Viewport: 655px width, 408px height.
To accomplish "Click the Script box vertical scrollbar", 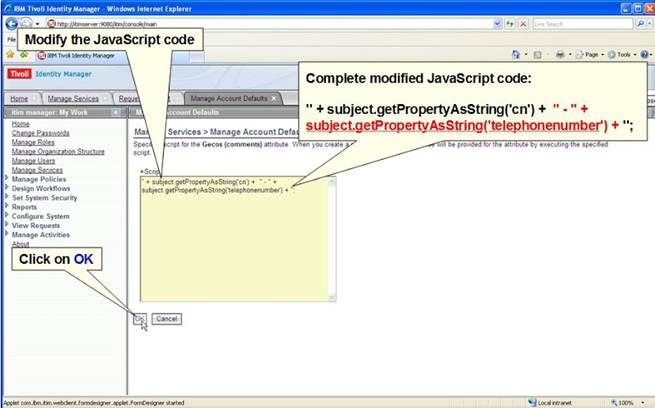I will [332, 239].
